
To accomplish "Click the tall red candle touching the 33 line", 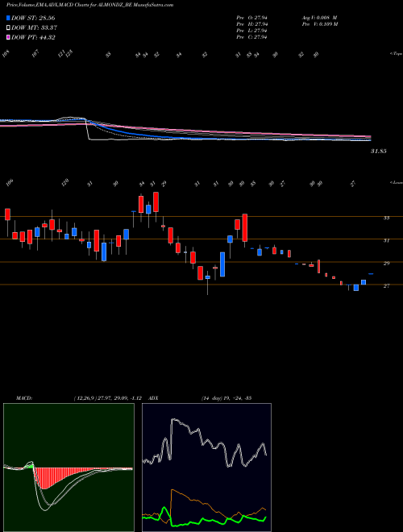I will click(244, 227).
